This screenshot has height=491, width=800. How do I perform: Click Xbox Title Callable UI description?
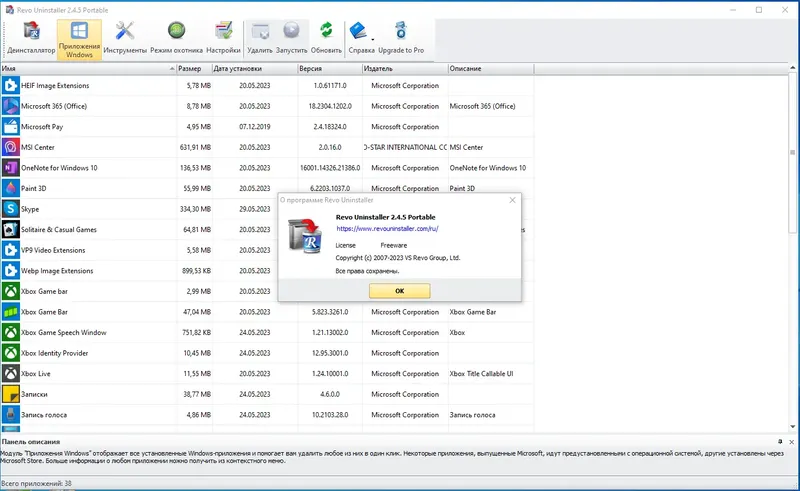click(x=481, y=374)
